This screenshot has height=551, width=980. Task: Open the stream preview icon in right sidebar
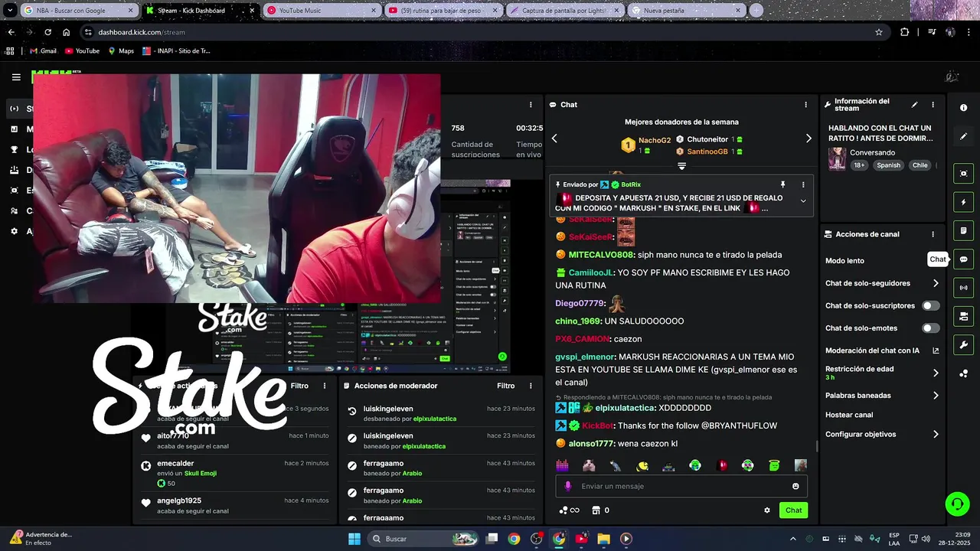963,174
